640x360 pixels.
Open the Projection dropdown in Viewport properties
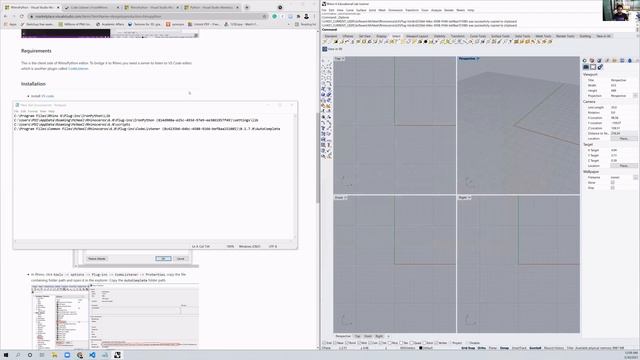(x=635, y=96)
